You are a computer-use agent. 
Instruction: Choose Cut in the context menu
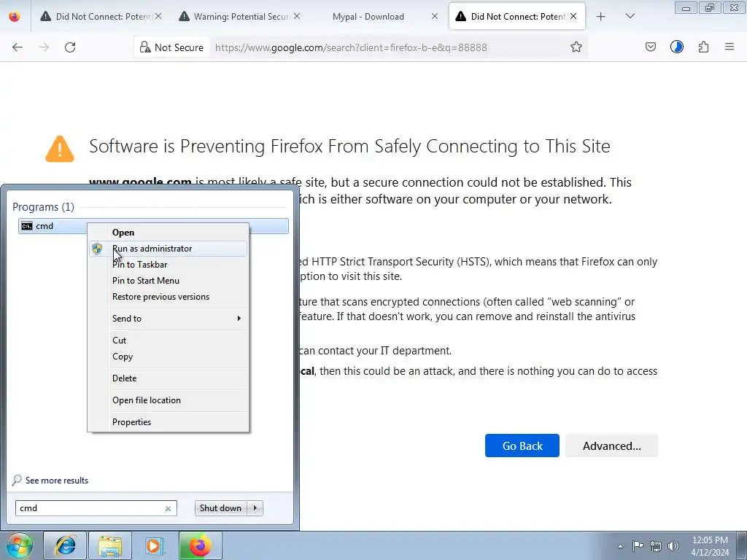[x=168, y=341]
